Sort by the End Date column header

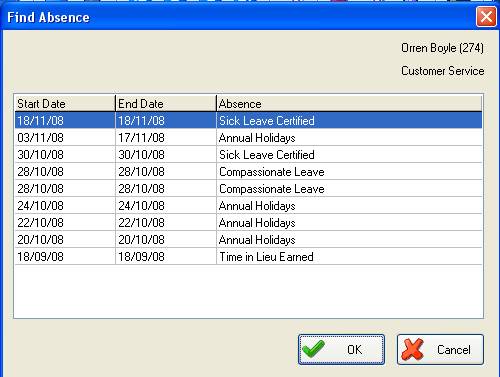(x=166, y=104)
